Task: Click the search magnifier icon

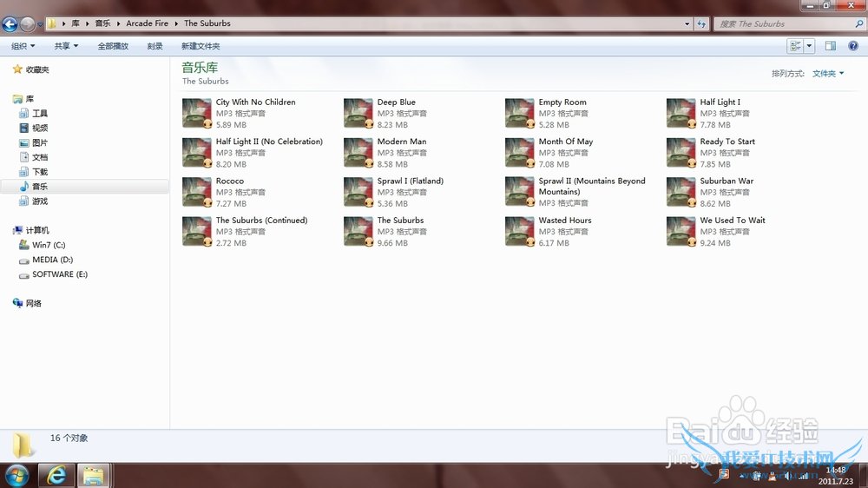Action: click(859, 23)
